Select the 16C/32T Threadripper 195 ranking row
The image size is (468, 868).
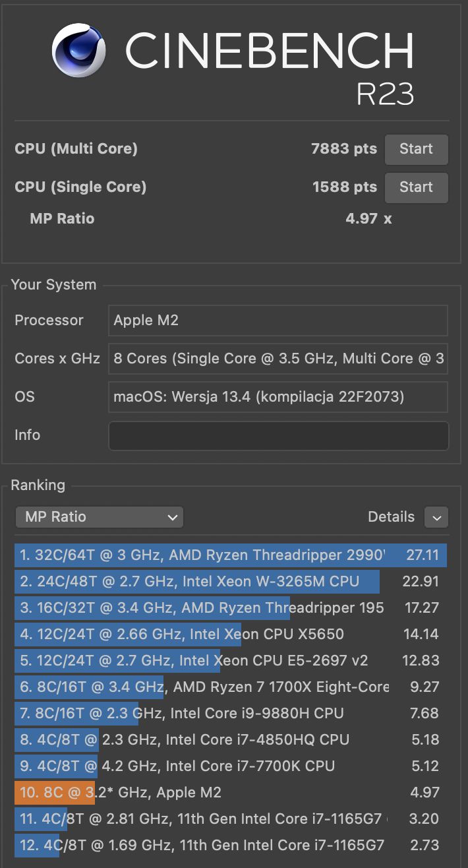(x=231, y=607)
